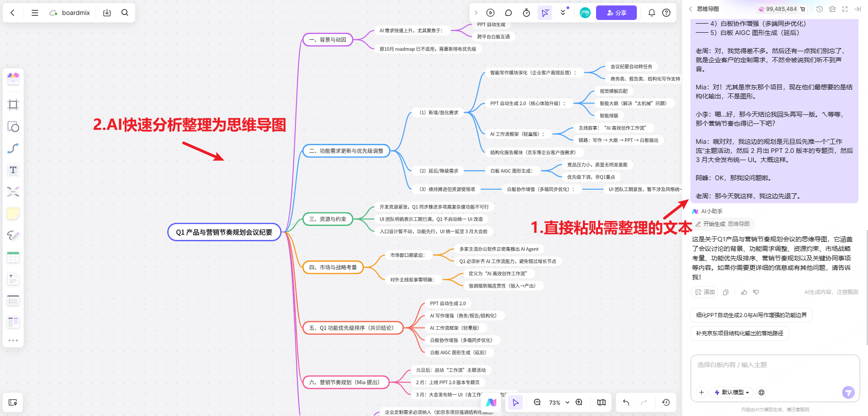Start presentation with the play icon
Viewport: 868px width, 416px height.
click(x=490, y=13)
